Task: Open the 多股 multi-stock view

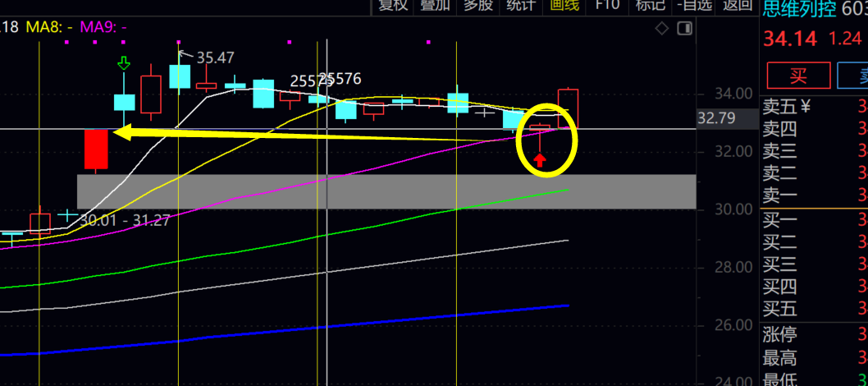Action: pyautogui.click(x=478, y=6)
